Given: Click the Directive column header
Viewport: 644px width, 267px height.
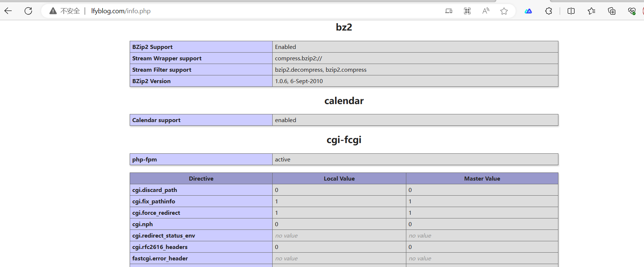Looking at the screenshot, I should point(201,178).
